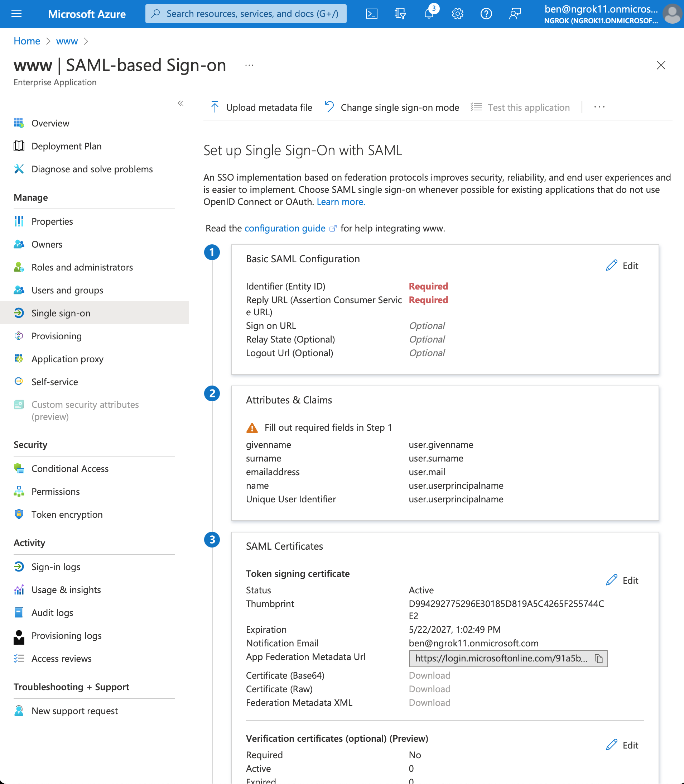Click the step 1 fields warning icon
The width and height of the screenshot is (684, 784).
[x=252, y=428]
